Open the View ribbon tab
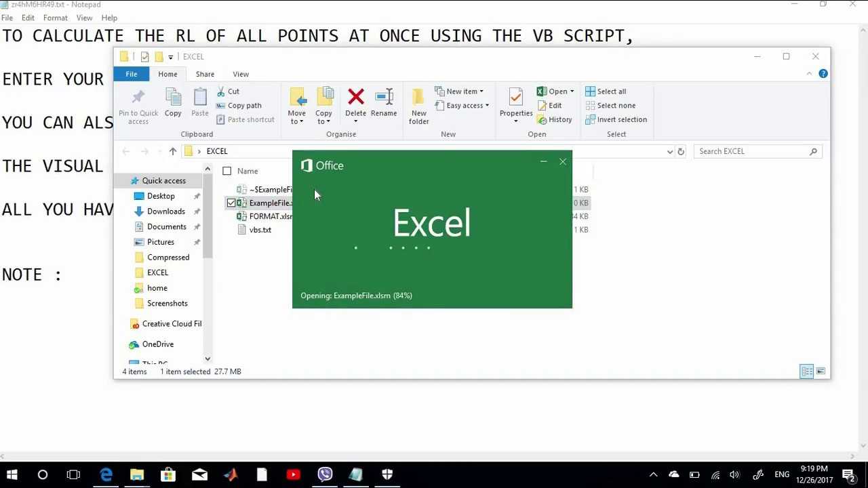Image resolution: width=868 pixels, height=488 pixels. [241, 75]
